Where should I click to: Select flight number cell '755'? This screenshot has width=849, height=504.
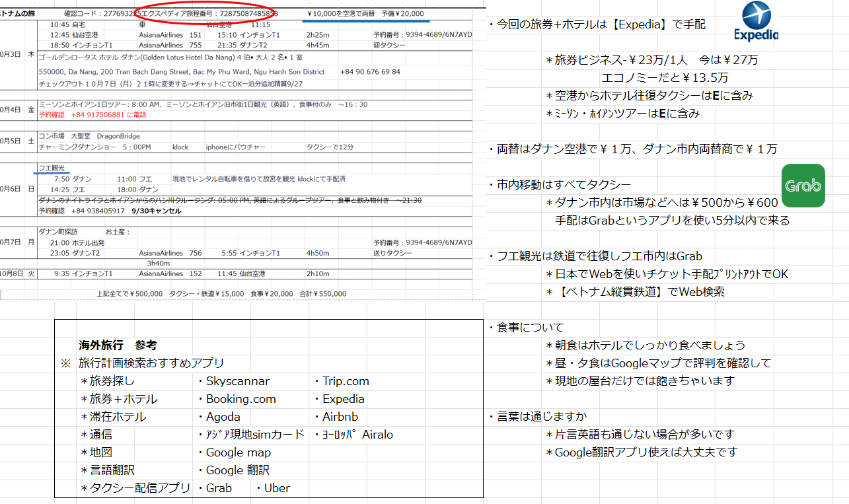click(196, 45)
